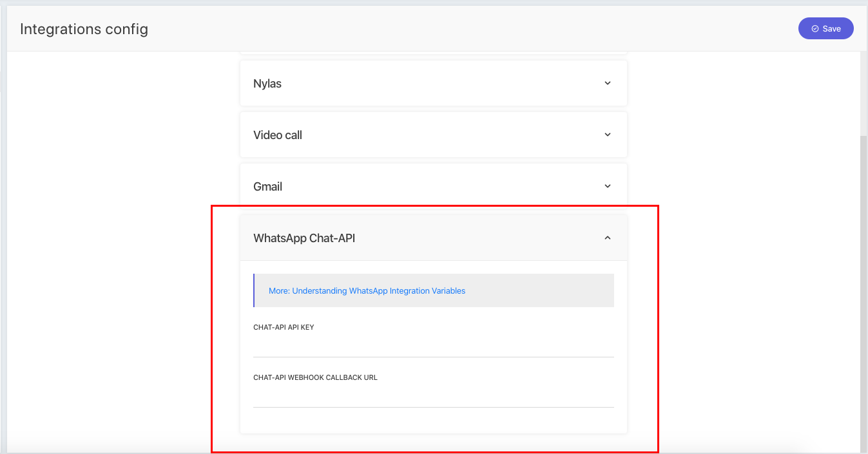Click the CHAT-API WEBHOOK CALLBACK URL label
The height and width of the screenshot is (454, 868).
pos(315,377)
